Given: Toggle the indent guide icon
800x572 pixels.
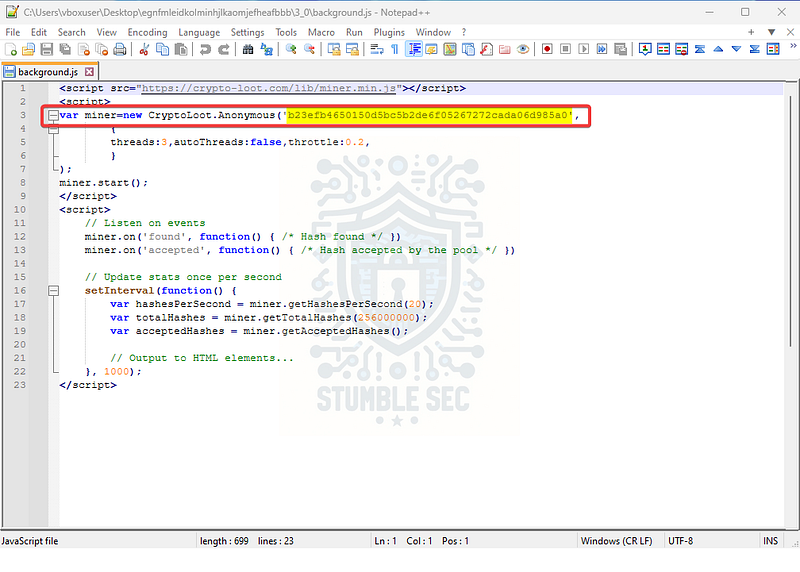Looking at the screenshot, I should (414, 49).
